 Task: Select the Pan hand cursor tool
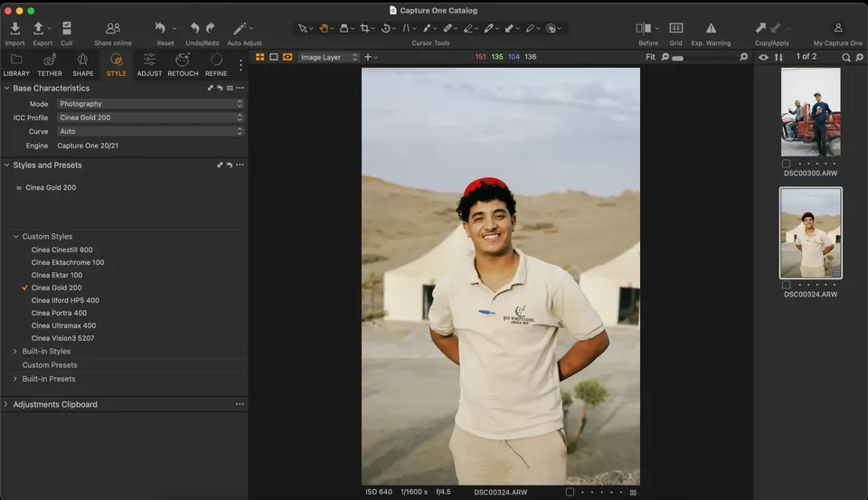pos(324,28)
